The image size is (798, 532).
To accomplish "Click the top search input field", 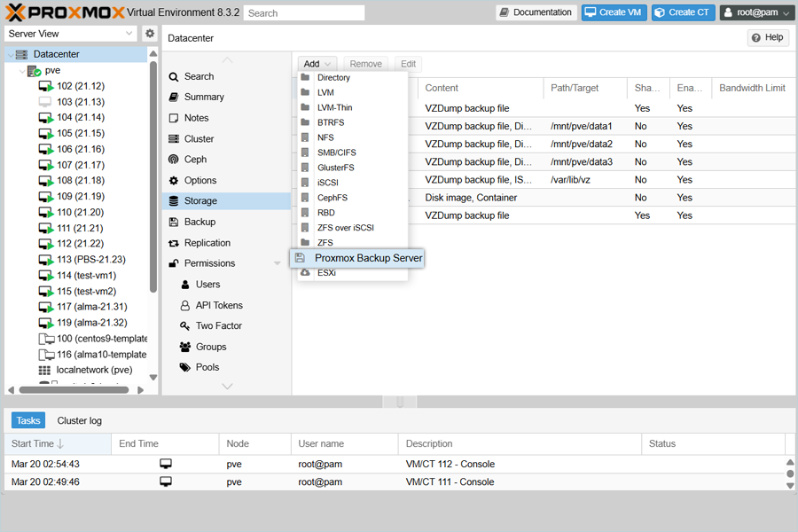I will pyautogui.click(x=303, y=13).
